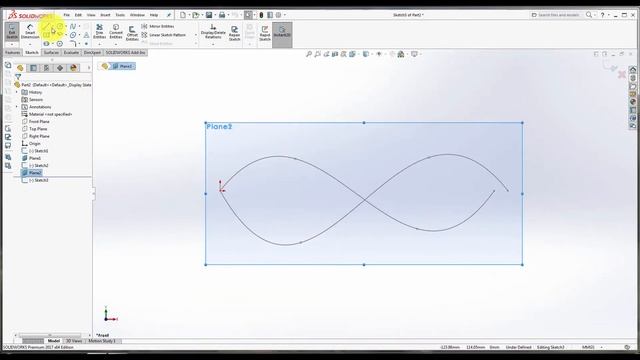640x360 pixels.
Task: Open the ConfigurationManager tab
Action: [x=47, y=68]
